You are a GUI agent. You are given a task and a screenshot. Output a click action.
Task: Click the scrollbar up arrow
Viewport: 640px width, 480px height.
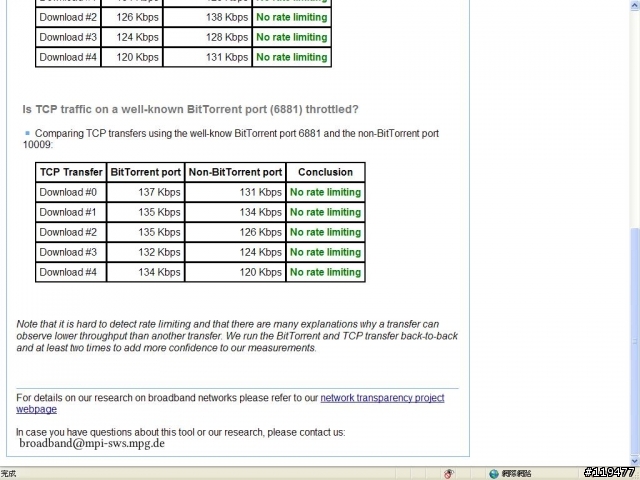click(x=635, y=4)
